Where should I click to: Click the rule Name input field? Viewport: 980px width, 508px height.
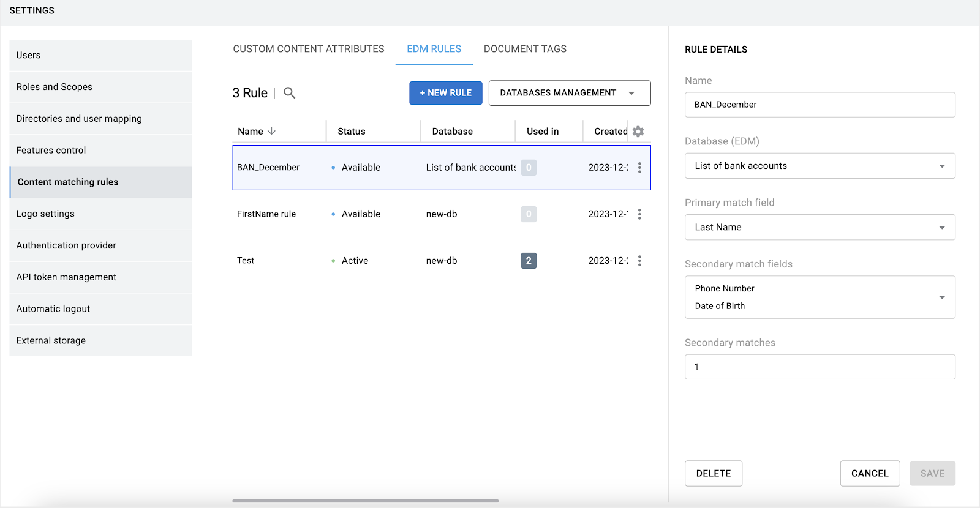pos(820,105)
